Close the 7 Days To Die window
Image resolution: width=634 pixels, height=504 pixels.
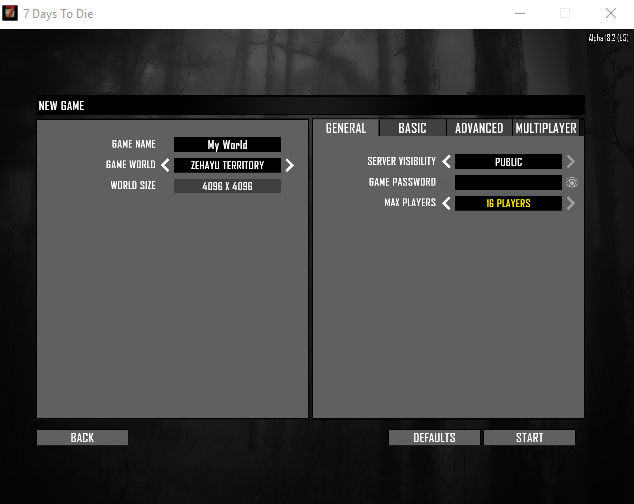tap(611, 13)
